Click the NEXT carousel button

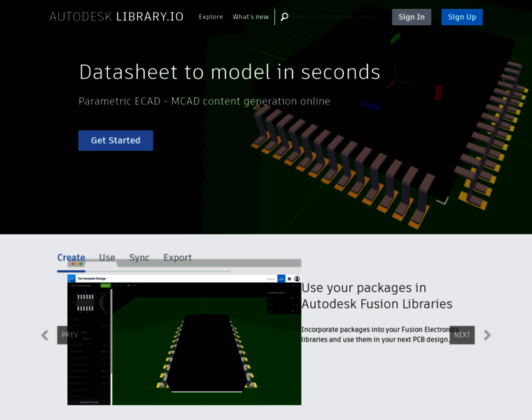tap(462, 335)
